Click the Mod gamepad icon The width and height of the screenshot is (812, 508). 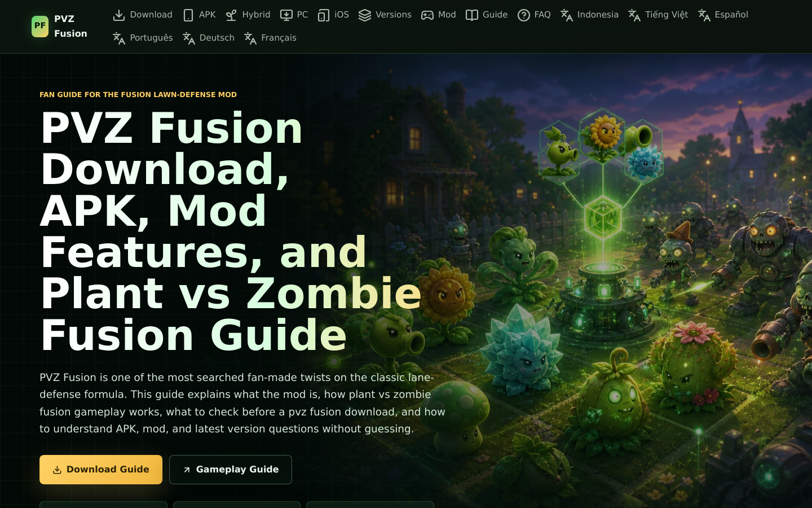[x=427, y=15]
